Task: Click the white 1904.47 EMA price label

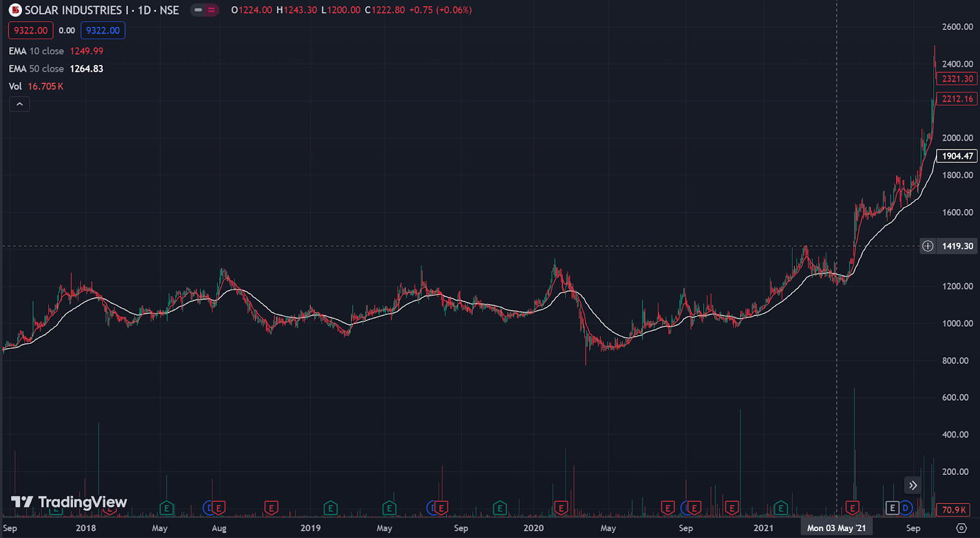Action: click(957, 156)
